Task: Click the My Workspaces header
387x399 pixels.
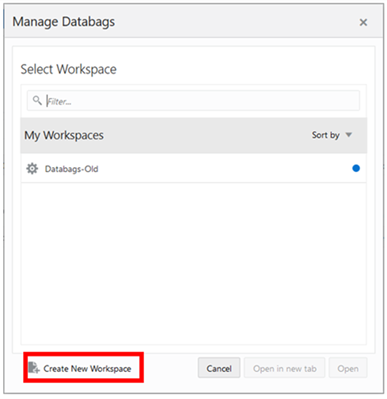Action: click(64, 135)
